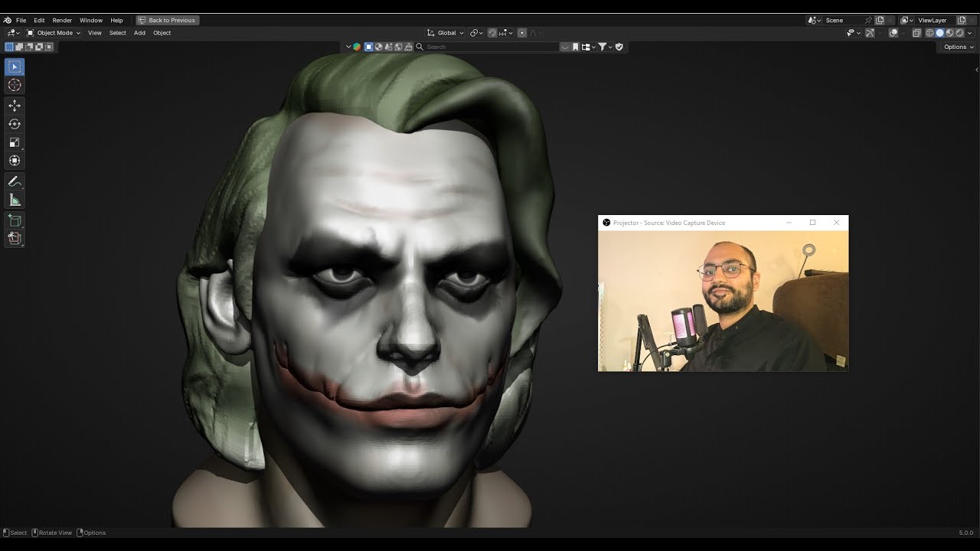Switch to Rendered viewport shading
The height and width of the screenshot is (551, 980).
pyautogui.click(x=959, y=33)
